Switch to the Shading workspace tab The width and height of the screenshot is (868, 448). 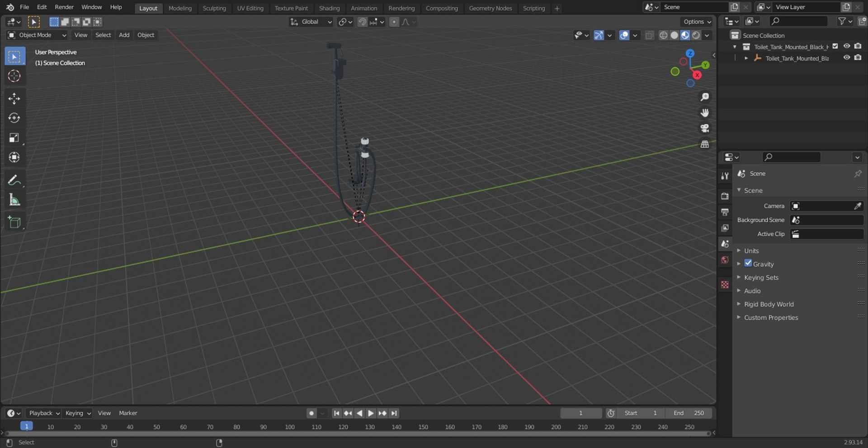329,8
